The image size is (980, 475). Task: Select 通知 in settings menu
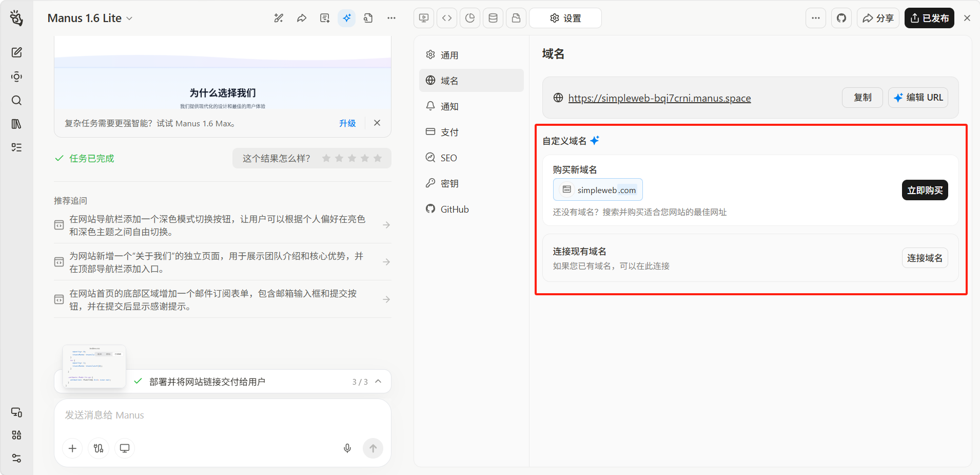tap(472, 106)
